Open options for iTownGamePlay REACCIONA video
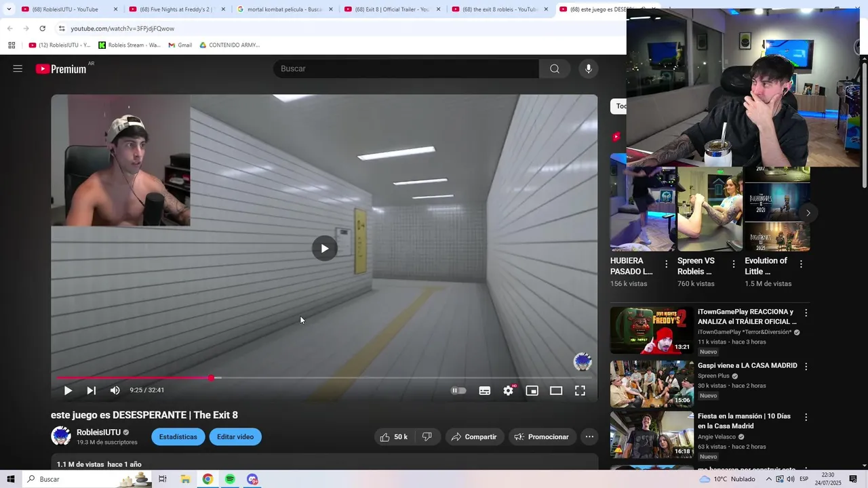868x488 pixels. pyautogui.click(x=806, y=313)
